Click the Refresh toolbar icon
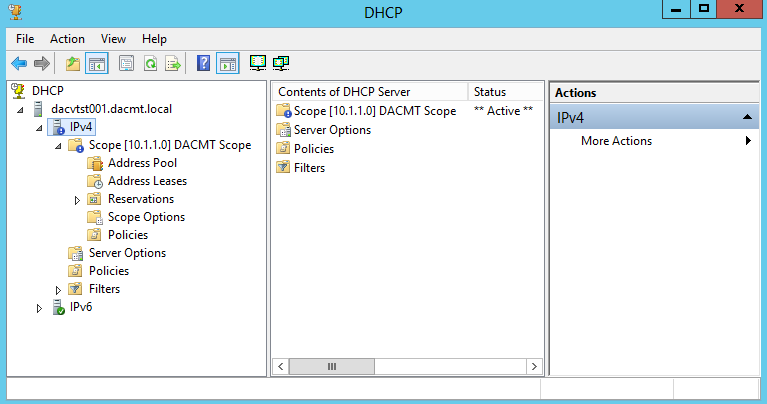Screen dimensions: 767x404 (x=150, y=64)
